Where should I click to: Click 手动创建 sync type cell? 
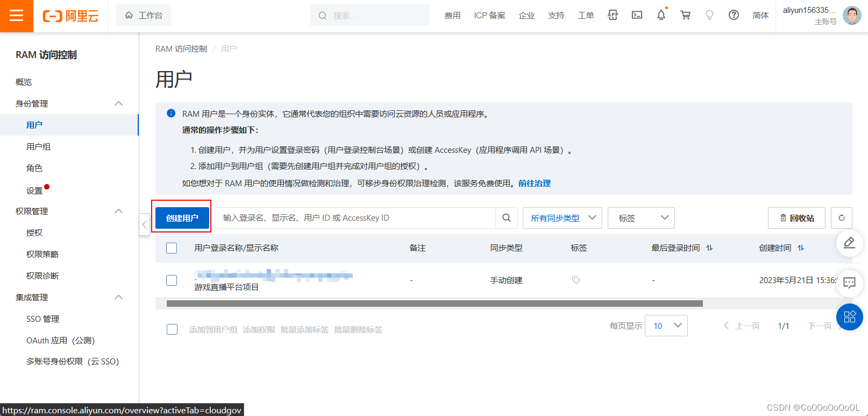[506, 280]
